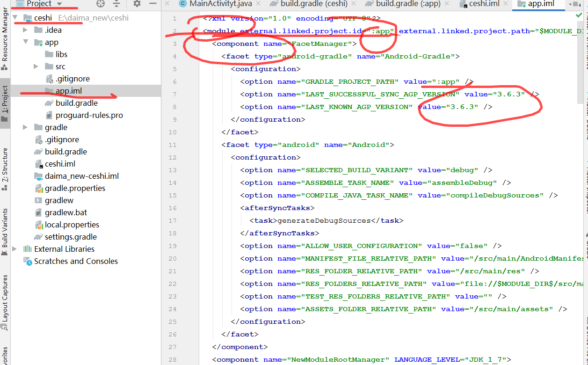Expand the .idea folder
This screenshot has width=588, height=365.
point(25,30)
